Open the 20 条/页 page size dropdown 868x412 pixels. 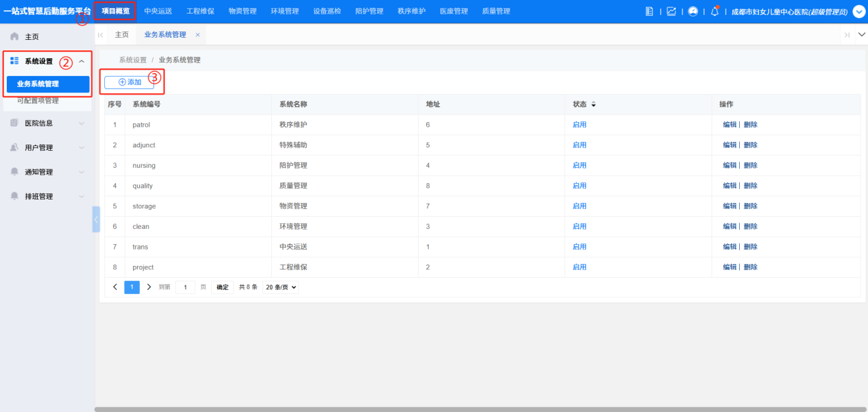tap(281, 287)
